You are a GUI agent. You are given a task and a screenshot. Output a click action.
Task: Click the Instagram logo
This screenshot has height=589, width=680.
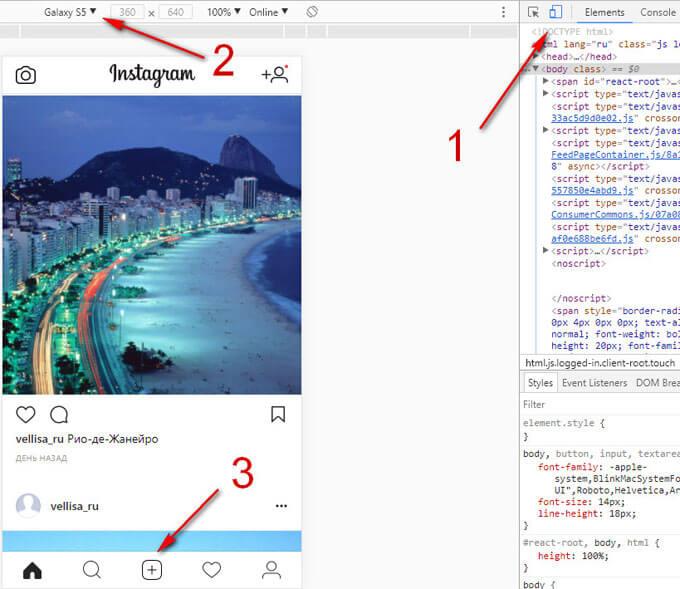click(152, 75)
